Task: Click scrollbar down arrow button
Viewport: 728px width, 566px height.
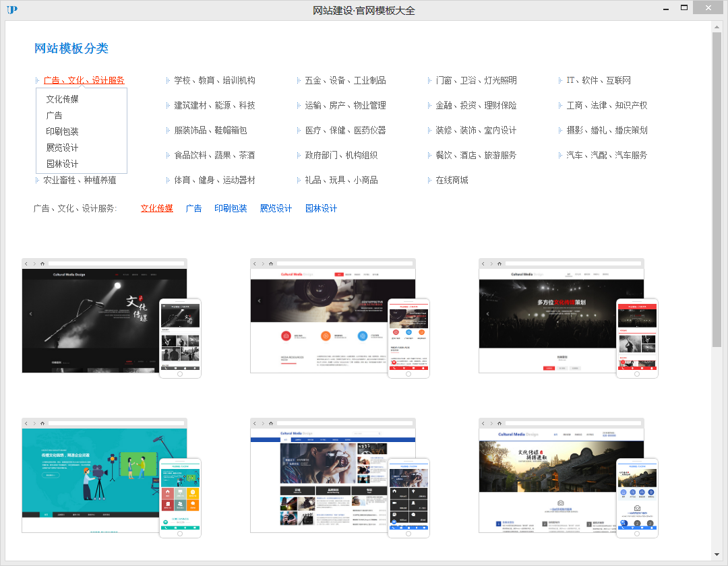Action: (x=717, y=555)
